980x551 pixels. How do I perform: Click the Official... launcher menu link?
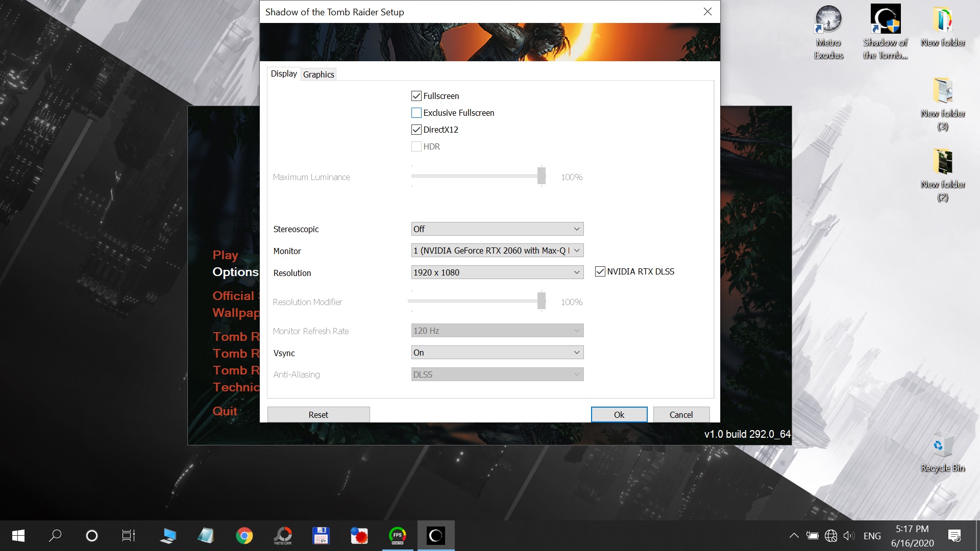236,296
